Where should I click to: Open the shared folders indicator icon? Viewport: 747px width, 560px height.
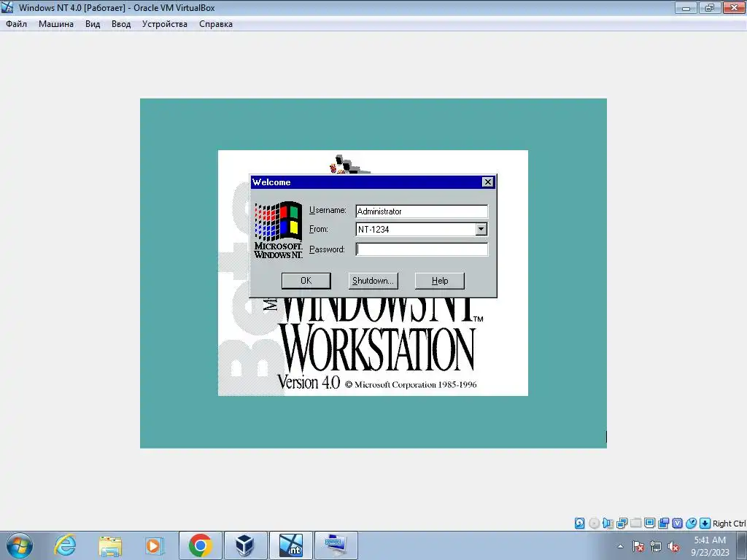pos(635,524)
